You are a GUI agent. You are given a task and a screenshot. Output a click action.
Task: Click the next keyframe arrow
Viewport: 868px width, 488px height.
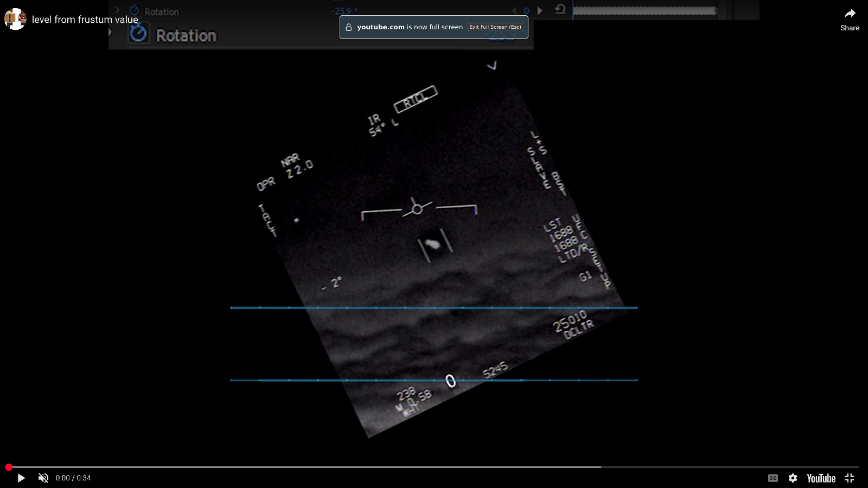coord(539,10)
